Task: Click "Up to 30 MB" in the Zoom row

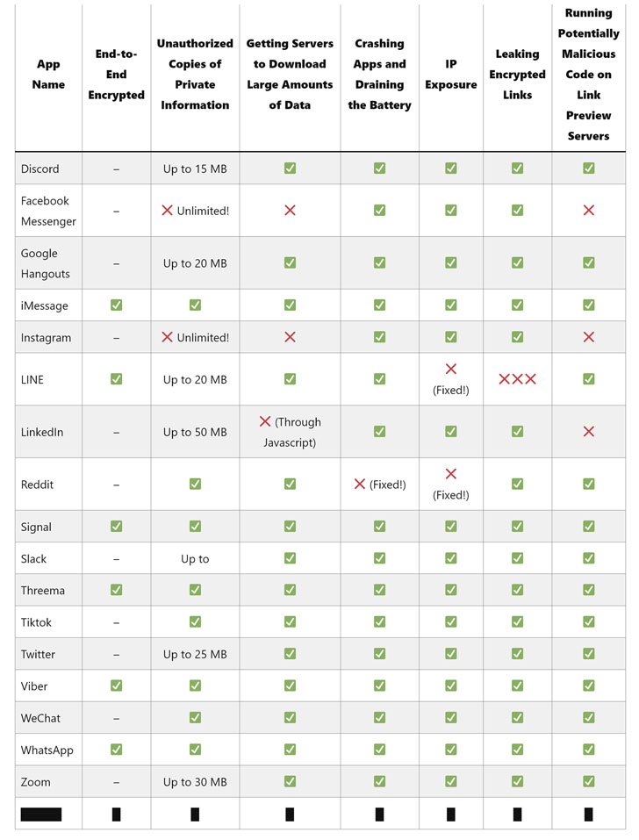Action: click(x=195, y=782)
